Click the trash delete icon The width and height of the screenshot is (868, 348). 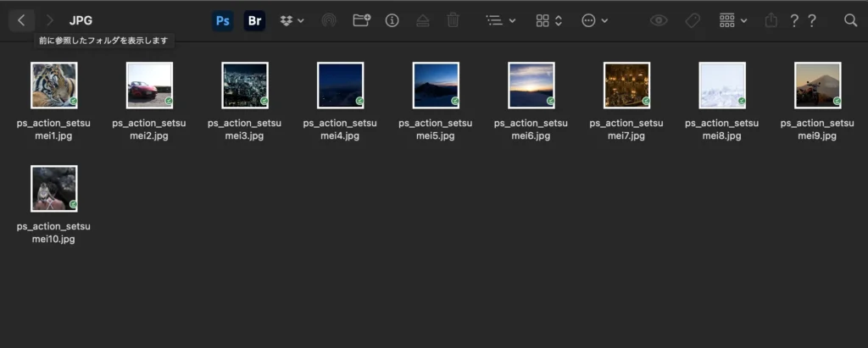[453, 20]
